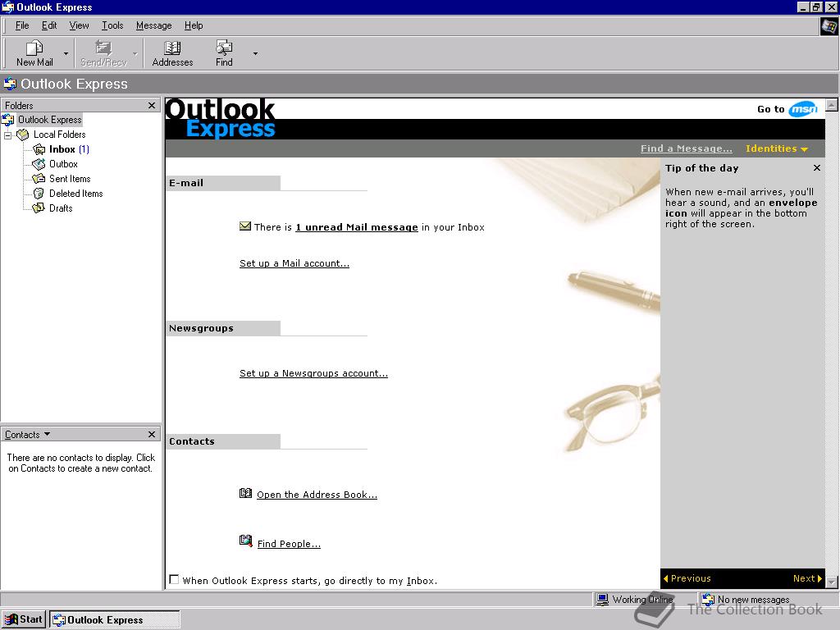Click scrollbar down arrow in main pane
The width and height of the screenshot is (840, 630).
(832, 582)
